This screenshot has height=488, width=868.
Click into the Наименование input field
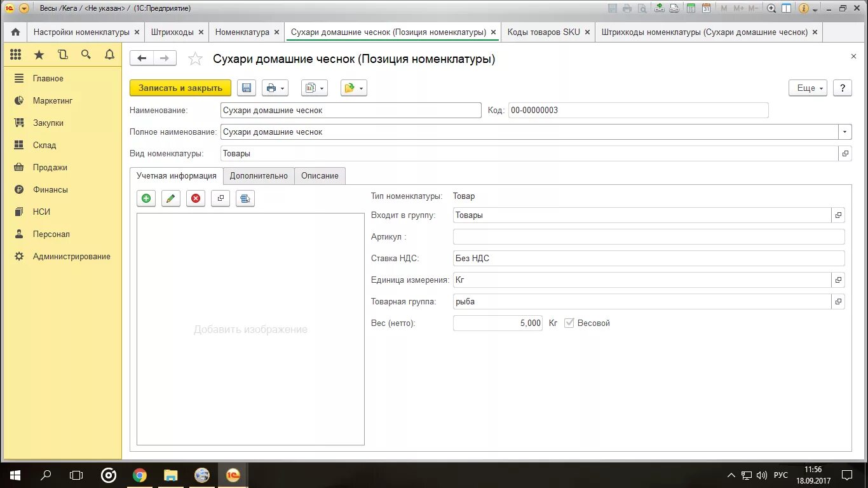pos(351,110)
